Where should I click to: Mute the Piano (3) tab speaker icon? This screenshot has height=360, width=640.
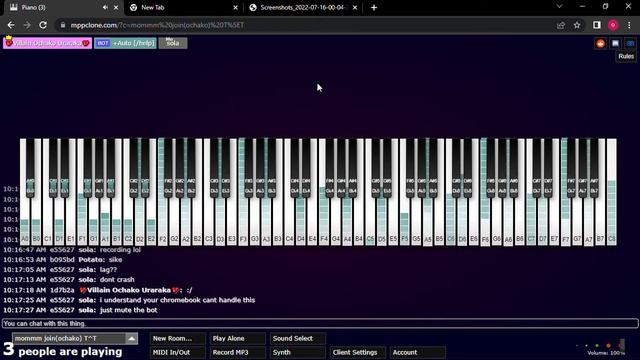click(105, 7)
